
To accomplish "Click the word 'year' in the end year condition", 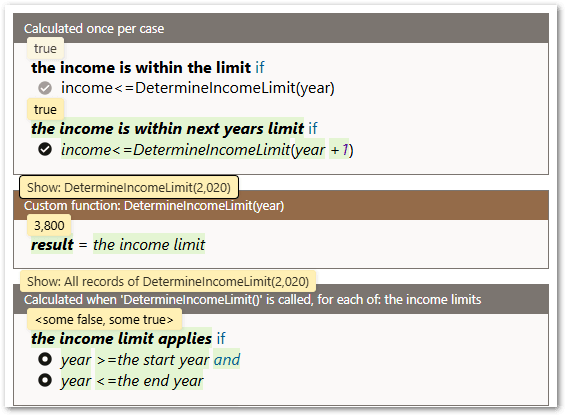I will [76, 381].
